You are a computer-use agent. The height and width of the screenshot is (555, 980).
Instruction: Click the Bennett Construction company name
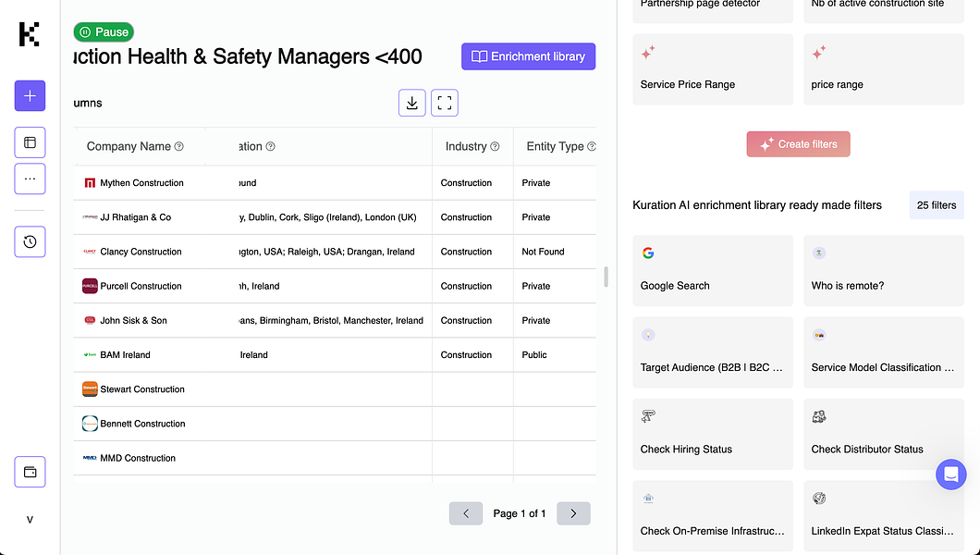pos(142,424)
